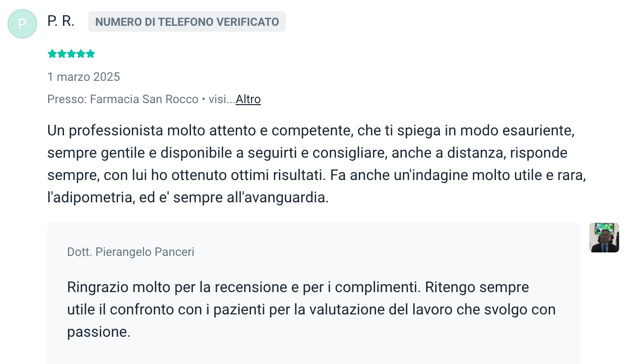Click the fifth rating star
This screenshot has height=364, width=634.
[x=90, y=54]
